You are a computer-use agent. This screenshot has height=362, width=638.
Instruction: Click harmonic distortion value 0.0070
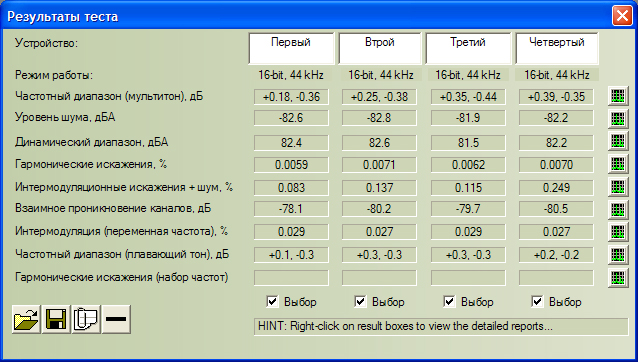click(x=556, y=165)
